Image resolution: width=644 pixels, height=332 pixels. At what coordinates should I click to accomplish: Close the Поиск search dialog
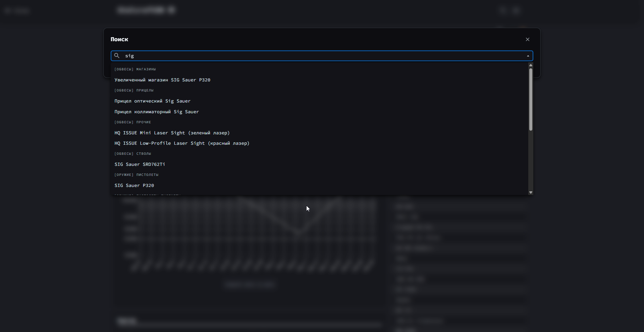pos(528,40)
